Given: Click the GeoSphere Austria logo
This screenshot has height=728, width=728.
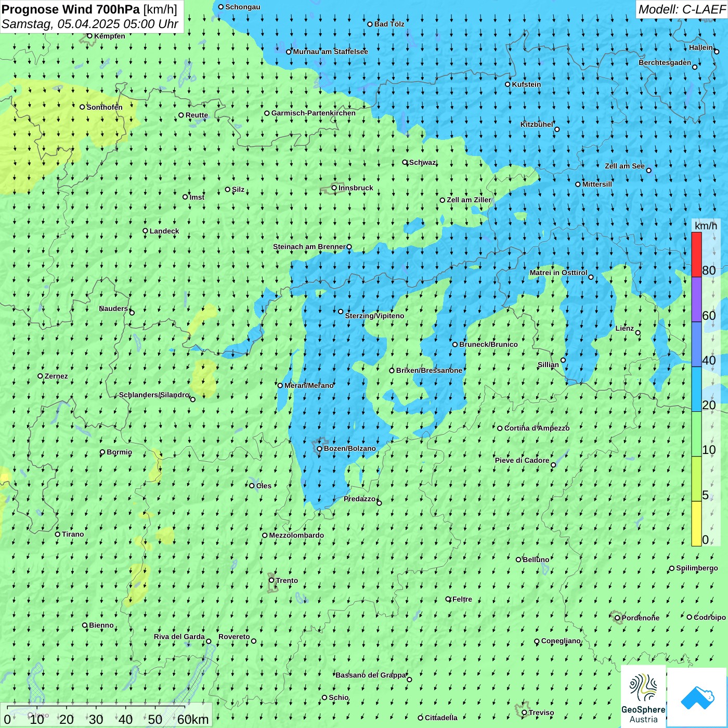Looking at the screenshot, I should (643, 697).
